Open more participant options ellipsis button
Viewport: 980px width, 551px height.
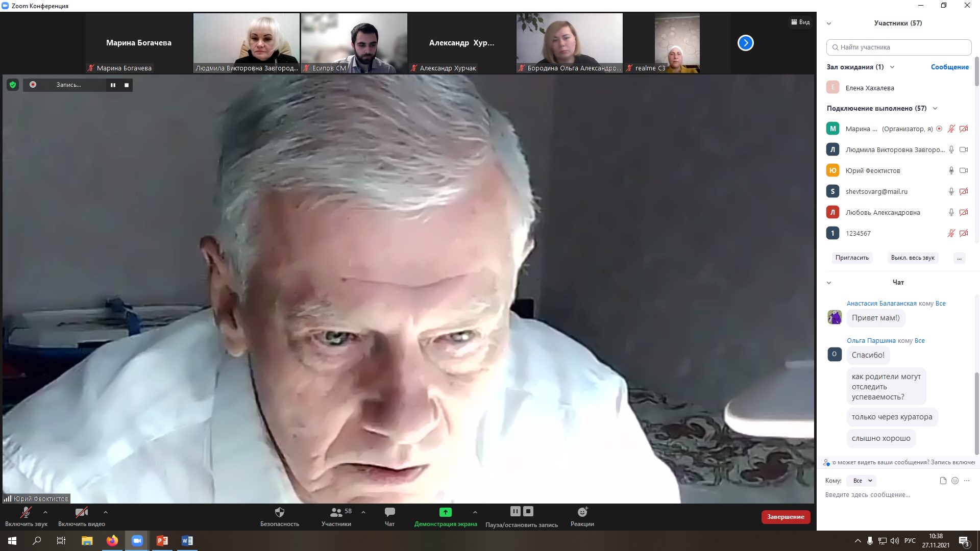[959, 258]
